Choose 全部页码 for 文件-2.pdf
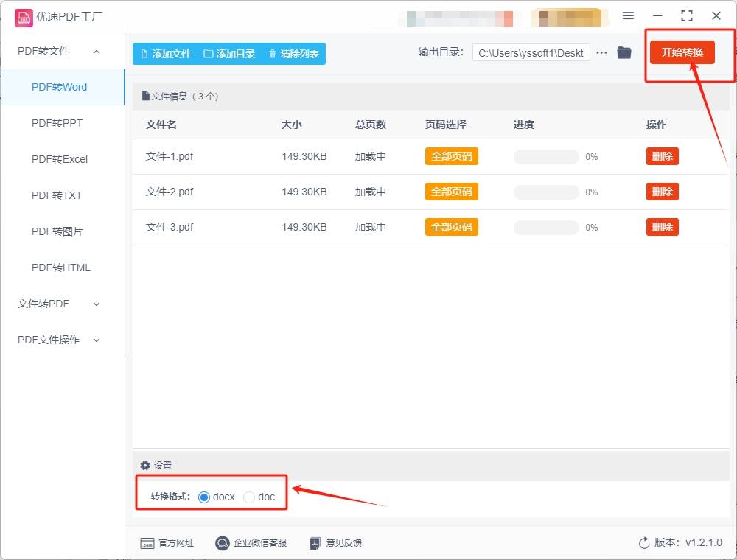The width and height of the screenshot is (737, 560). pyautogui.click(x=451, y=192)
